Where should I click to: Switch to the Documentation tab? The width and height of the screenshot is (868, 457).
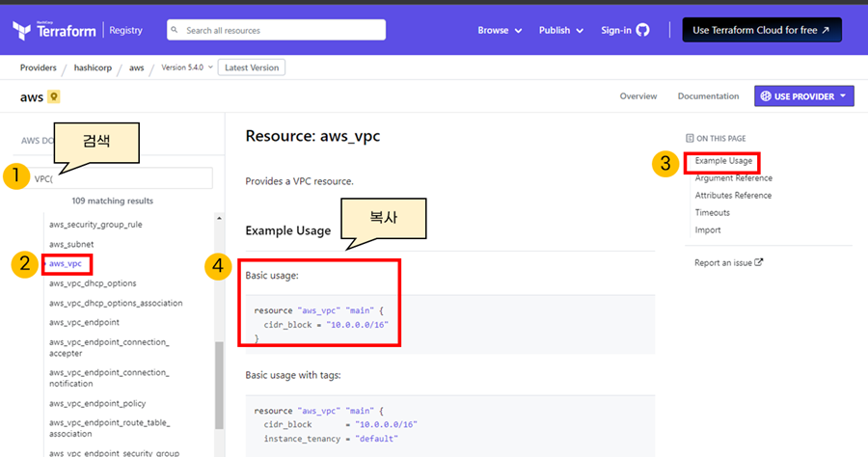[708, 96]
